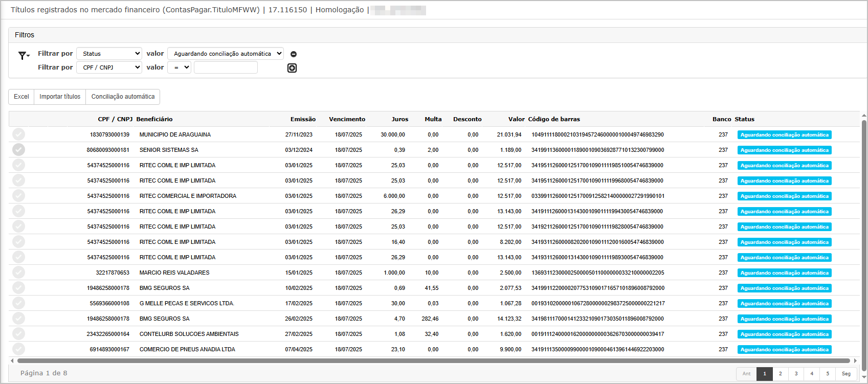Image resolution: width=868 pixels, height=384 pixels.
Task: Select the MARCIO REIS VALADARES row checkmark
Action: 18,273
